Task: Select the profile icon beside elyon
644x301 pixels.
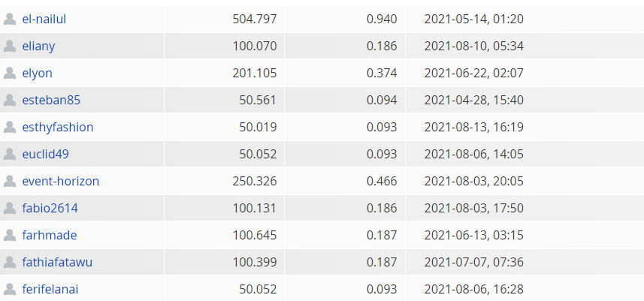Action: point(10,74)
